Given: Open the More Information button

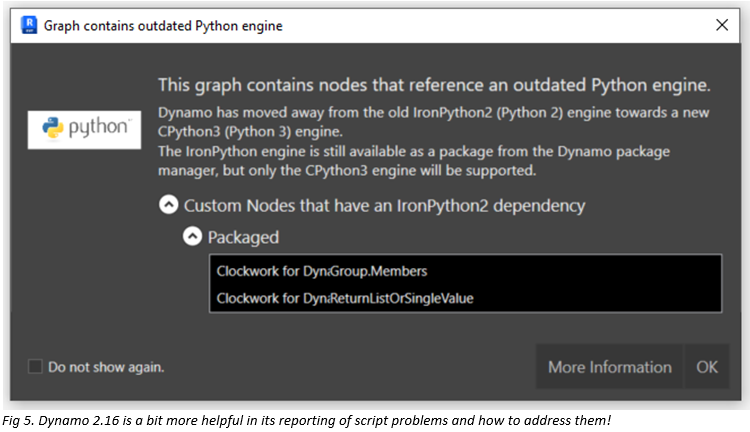Looking at the screenshot, I should tap(609, 366).
